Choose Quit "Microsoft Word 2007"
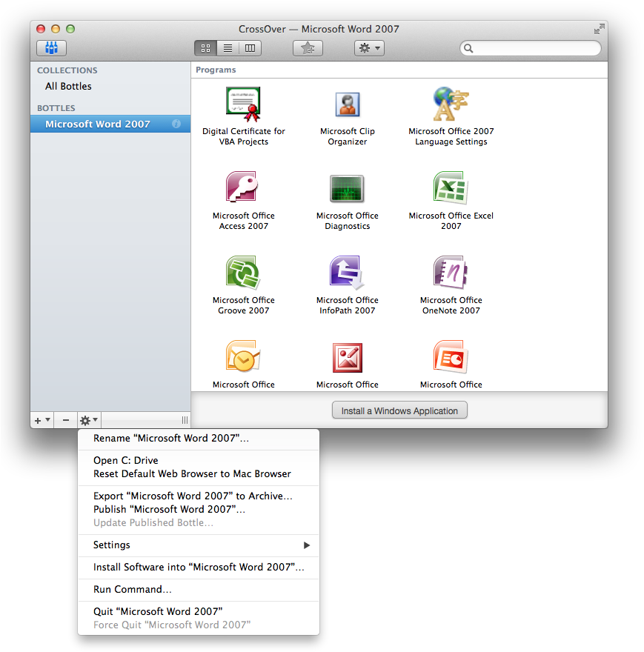The width and height of the screenshot is (644, 652). pos(199,611)
